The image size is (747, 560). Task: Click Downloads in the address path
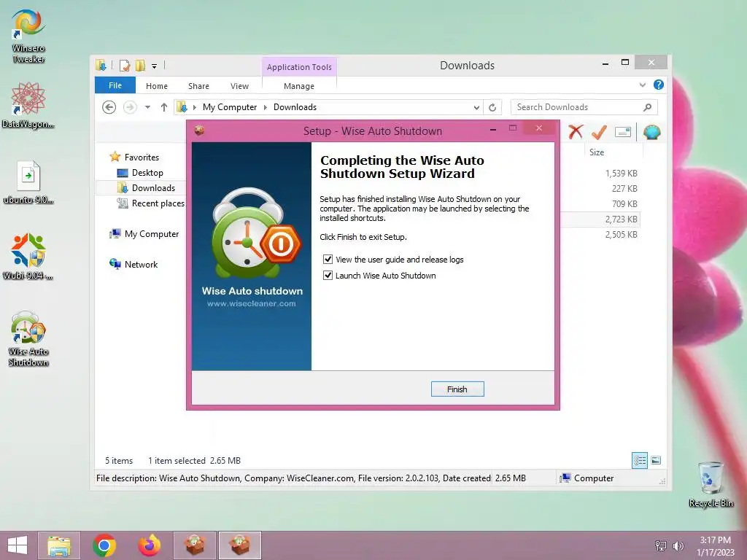pyautogui.click(x=295, y=107)
